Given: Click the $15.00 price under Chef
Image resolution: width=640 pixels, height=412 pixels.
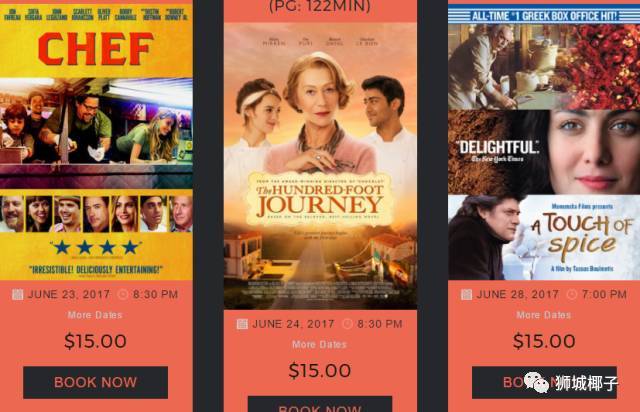Looking at the screenshot, I should tap(96, 341).
